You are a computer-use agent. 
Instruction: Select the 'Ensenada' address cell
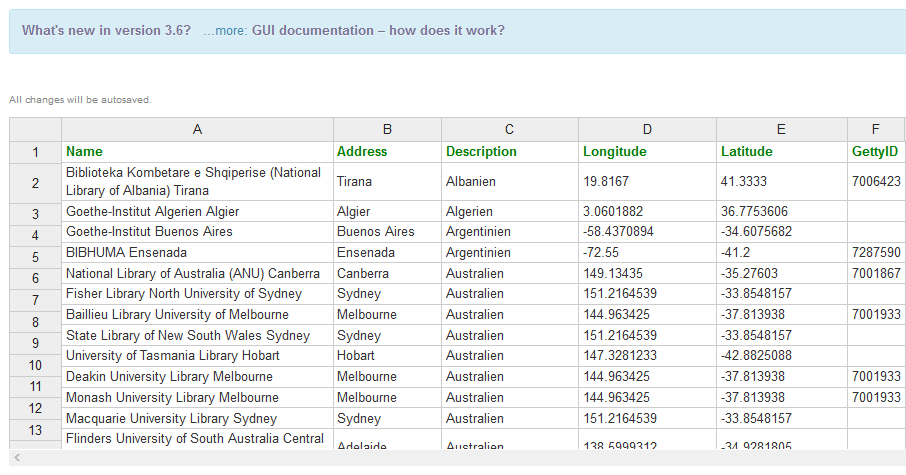tap(387, 253)
